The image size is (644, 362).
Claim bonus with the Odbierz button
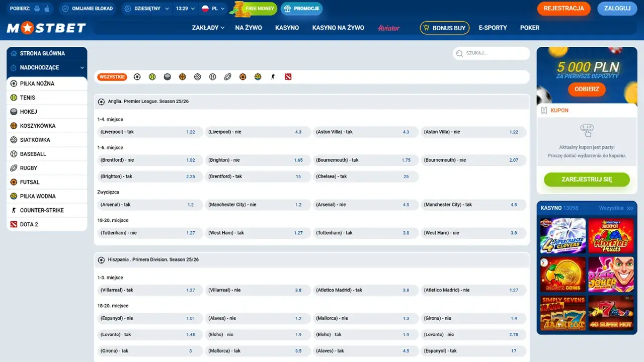587,89
